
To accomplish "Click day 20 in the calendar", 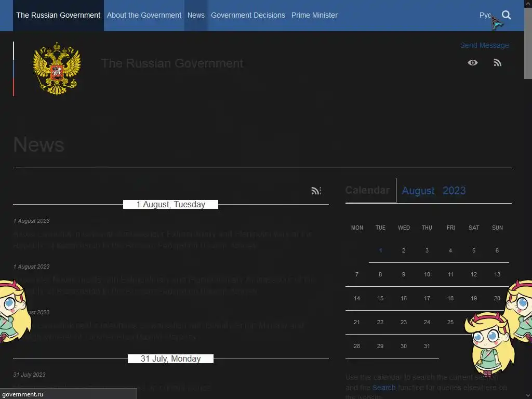I will [x=497, y=299].
